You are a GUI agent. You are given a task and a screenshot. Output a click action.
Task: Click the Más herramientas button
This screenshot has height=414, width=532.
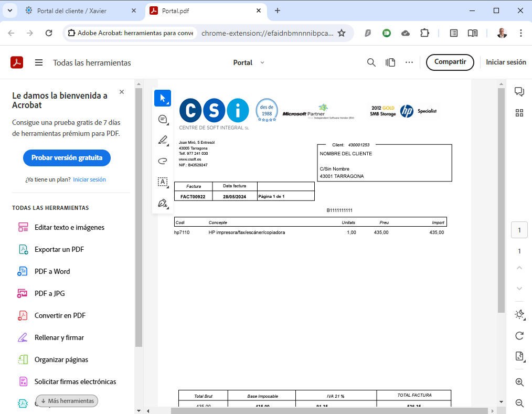pyautogui.click(x=67, y=401)
